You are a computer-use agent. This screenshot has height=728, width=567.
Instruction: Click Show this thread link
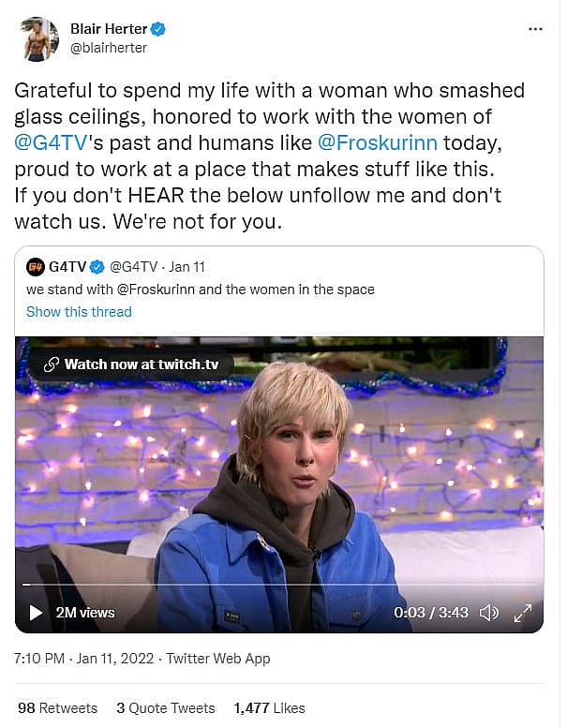[x=79, y=311]
